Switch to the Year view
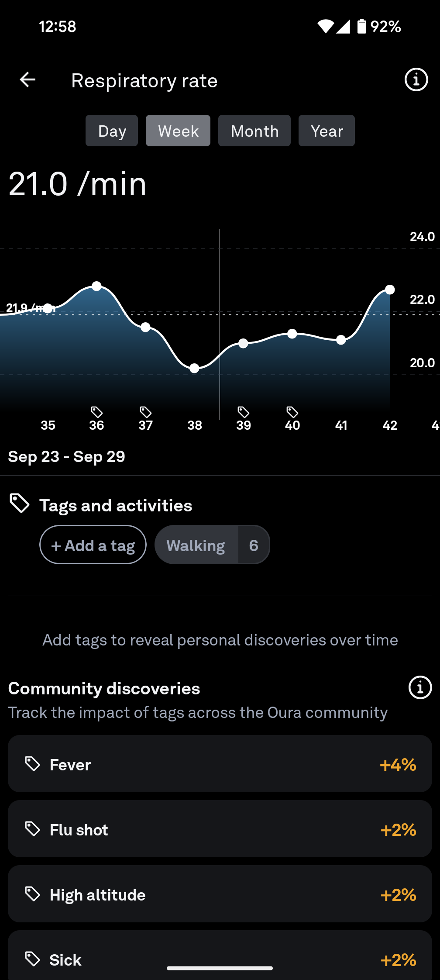 tap(327, 131)
